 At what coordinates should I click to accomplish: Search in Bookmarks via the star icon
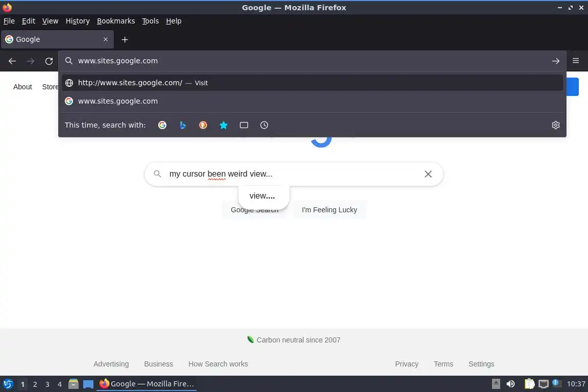tap(224, 125)
